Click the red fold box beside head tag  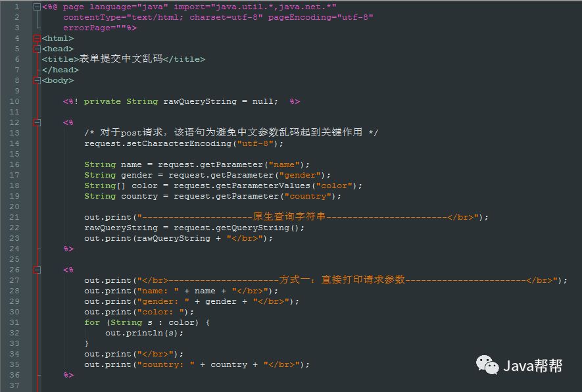click(37, 48)
